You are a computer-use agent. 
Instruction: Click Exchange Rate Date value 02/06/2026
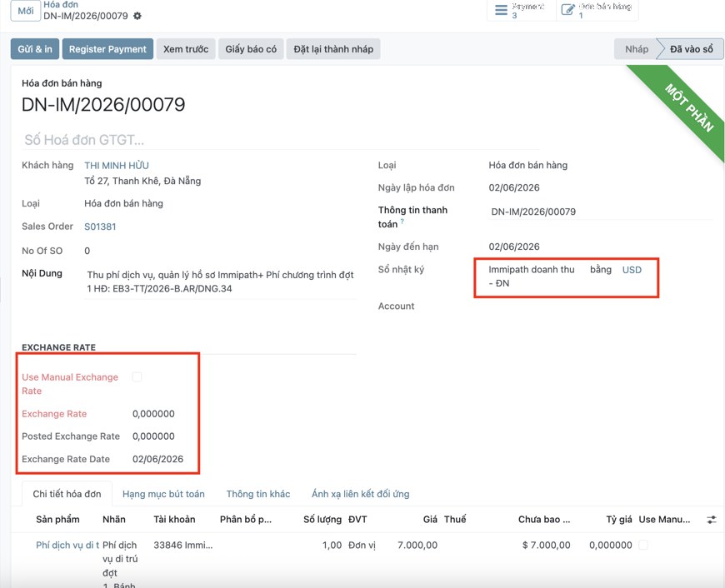[157, 459]
